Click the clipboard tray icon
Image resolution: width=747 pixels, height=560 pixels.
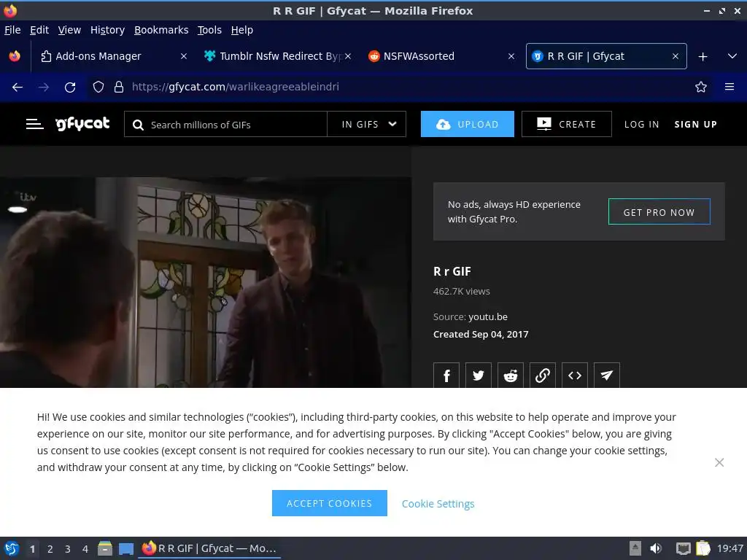point(703,548)
